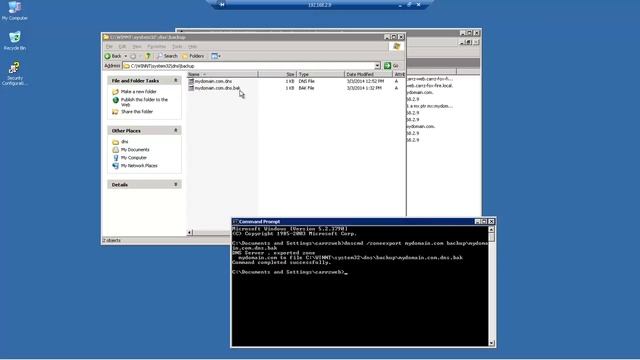
Task: Click the Forward arrow in Explorer toolbar
Action: pyautogui.click(x=133, y=56)
